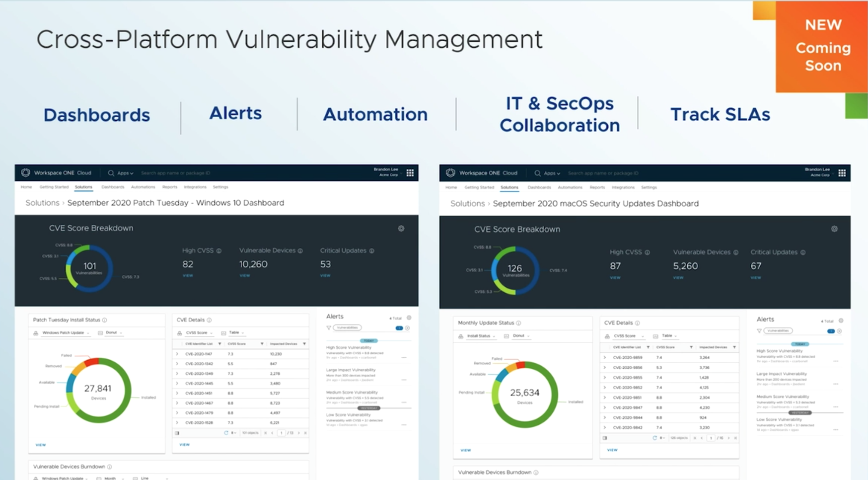Open the CVSS Score dropdown in CVE Details
Image resolution: width=868 pixels, height=480 pixels.
(196, 332)
